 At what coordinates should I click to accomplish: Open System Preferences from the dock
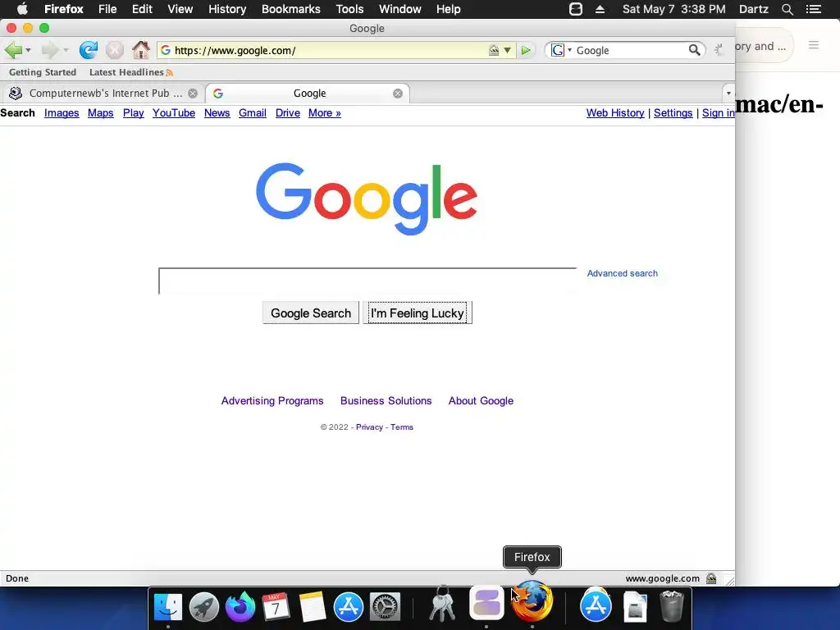tap(386, 607)
